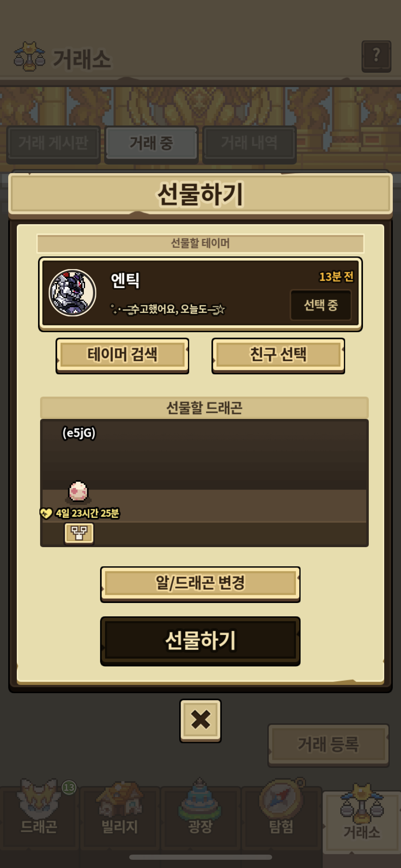Click the heart health timer icon
This screenshot has height=868, width=401.
pyautogui.click(x=46, y=513)
